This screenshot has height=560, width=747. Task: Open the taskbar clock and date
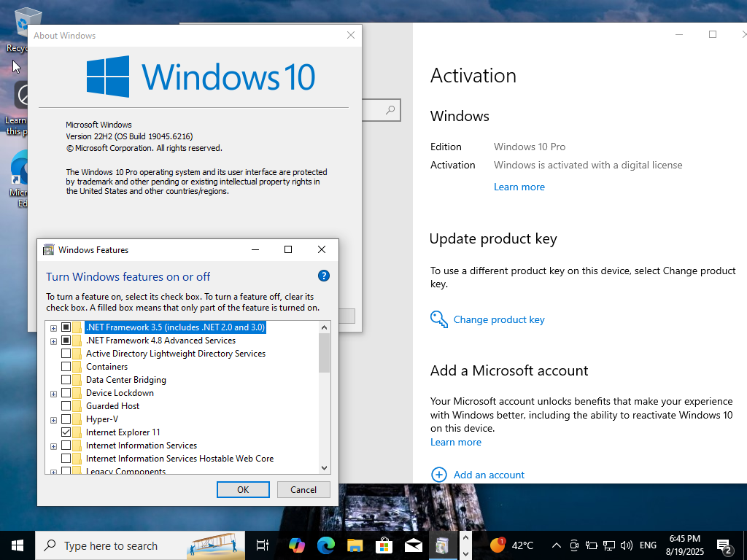(x=684, y=545)
